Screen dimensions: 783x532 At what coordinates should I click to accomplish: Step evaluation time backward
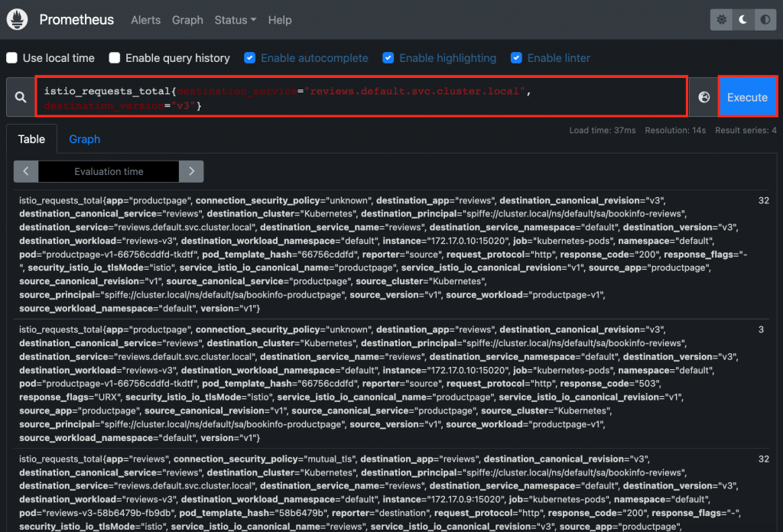coord(26,171)
